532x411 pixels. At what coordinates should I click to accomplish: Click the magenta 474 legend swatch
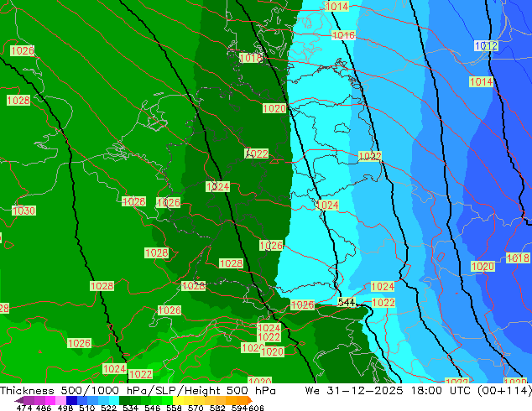tap(27, 400)
